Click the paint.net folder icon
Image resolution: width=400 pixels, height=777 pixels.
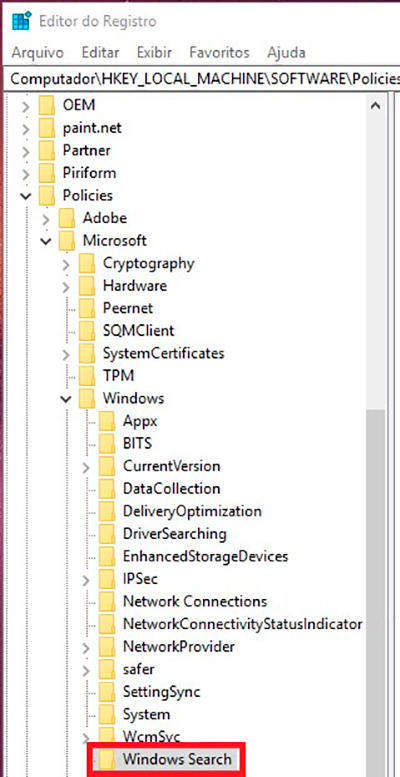[x=46, y=128]
